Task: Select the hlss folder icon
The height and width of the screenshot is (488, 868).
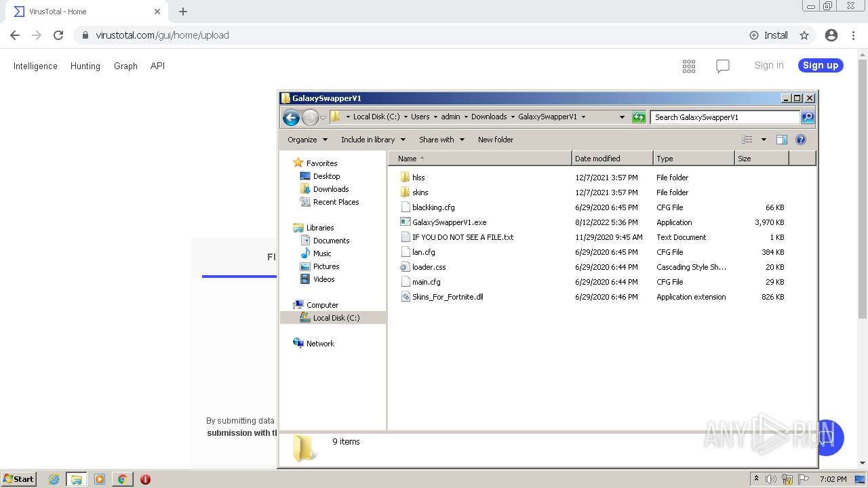Action: (x=405, y=178)
